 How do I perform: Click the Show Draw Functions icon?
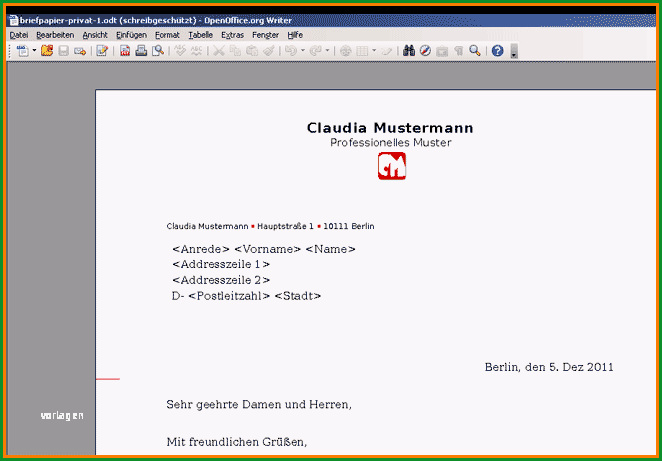point(387,51)
